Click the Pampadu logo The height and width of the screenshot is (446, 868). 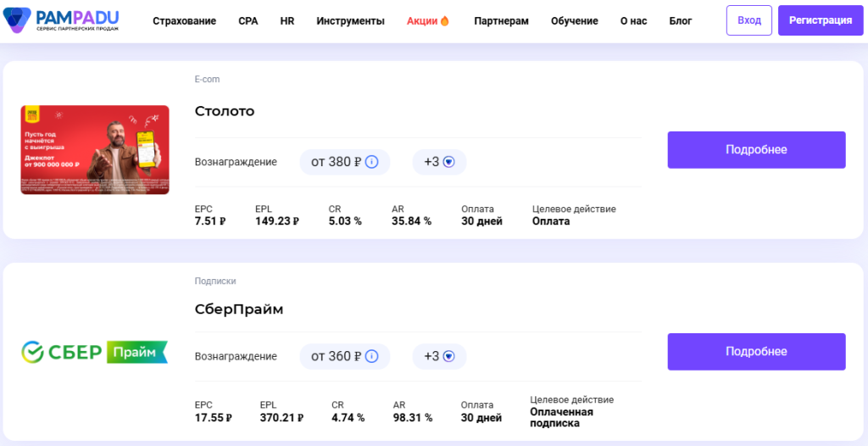[61, 20]
